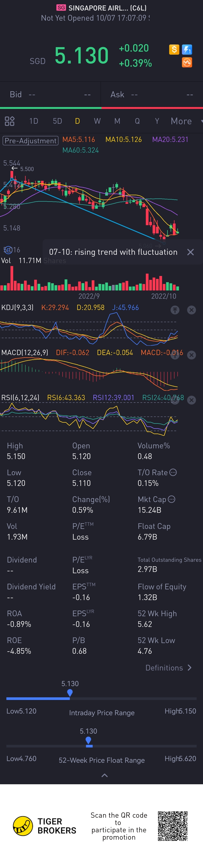The image size is (203, 868).
Task: Tap the RSI(6,12,24) indicator label
Action: click(x=20, y=398)
